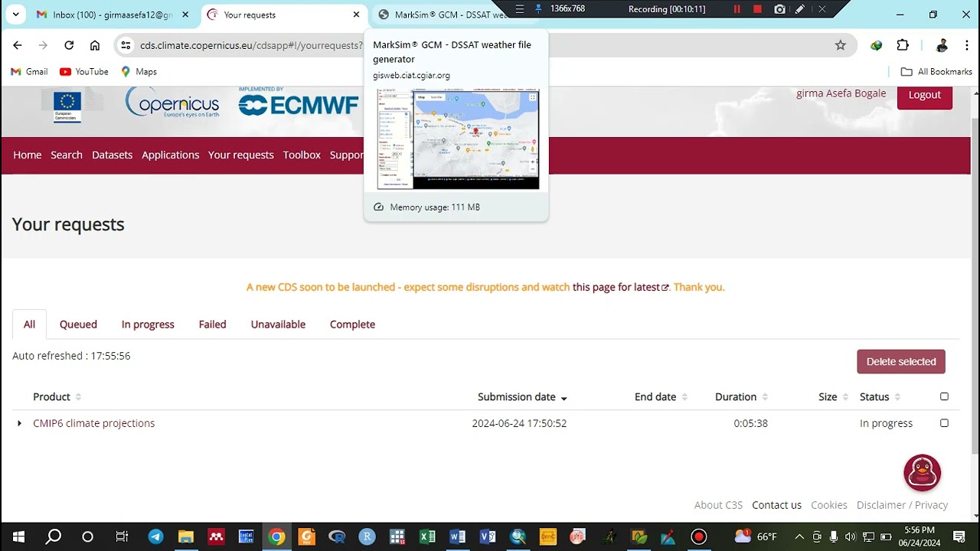Check the CMIP6 climate projections row checkbox
980x551 pixels.
coord(944,423)
